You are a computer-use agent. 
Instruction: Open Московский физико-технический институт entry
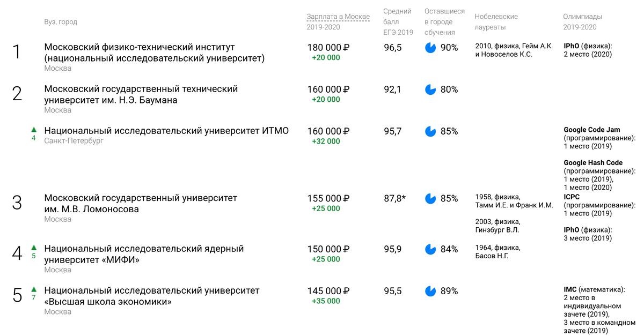pos(155,53)
